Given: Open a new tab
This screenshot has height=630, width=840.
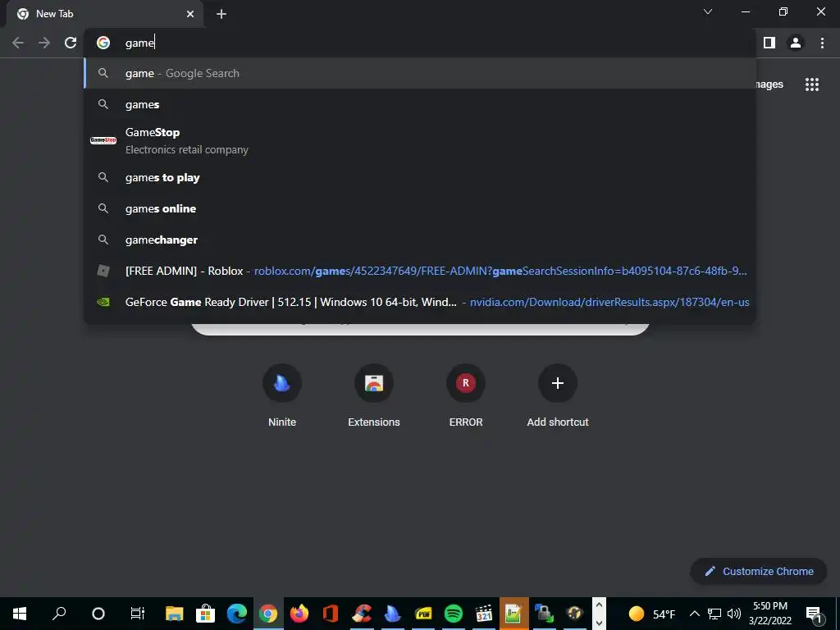Looking at the screenshot, I should click(x=221, y=14).
